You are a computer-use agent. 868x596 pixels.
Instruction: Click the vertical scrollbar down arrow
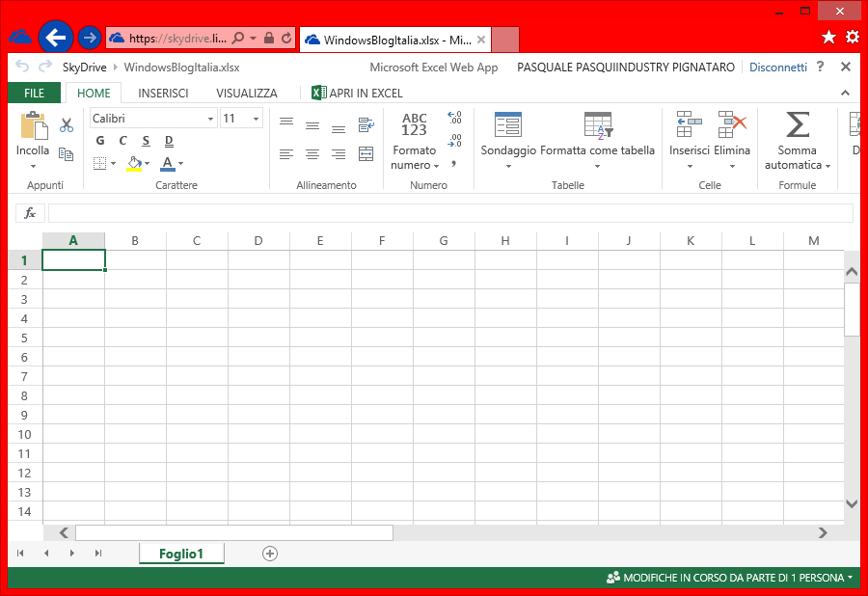852,503
